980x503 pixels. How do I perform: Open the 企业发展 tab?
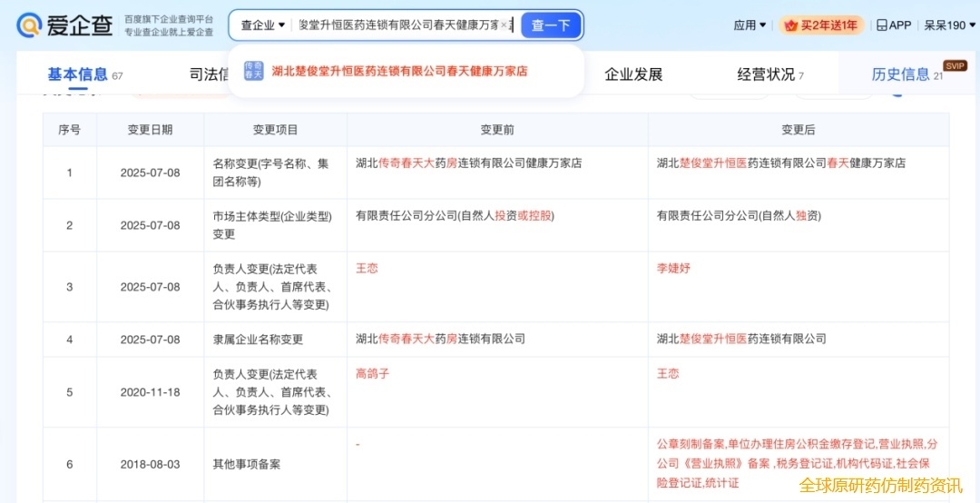(633, 74)
